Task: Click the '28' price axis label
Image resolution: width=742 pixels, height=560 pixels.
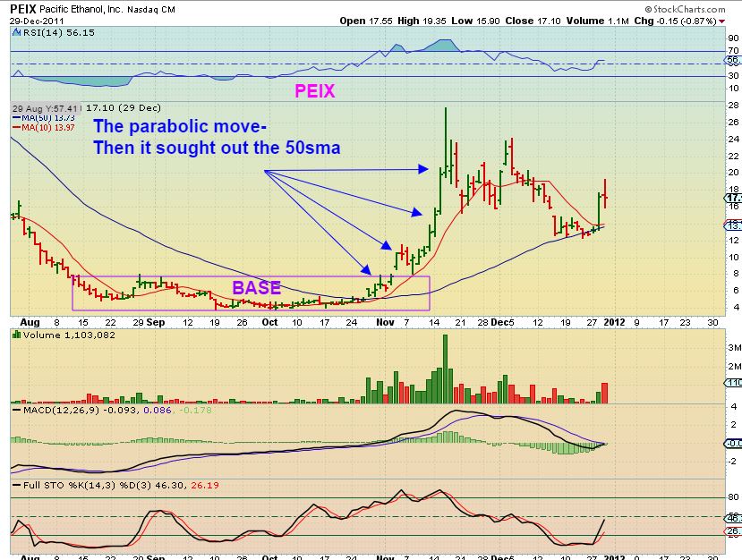Action: pos(733,106)
